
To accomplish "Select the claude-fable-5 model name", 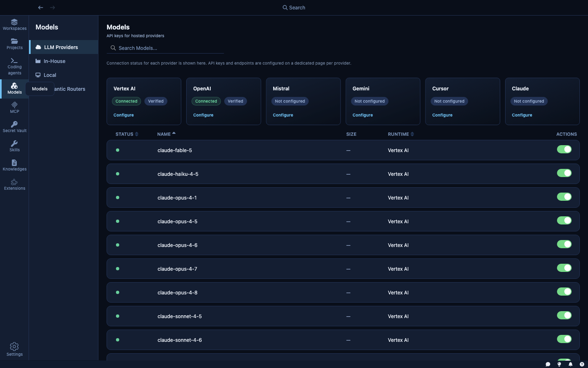I will (x=175, y=150).
